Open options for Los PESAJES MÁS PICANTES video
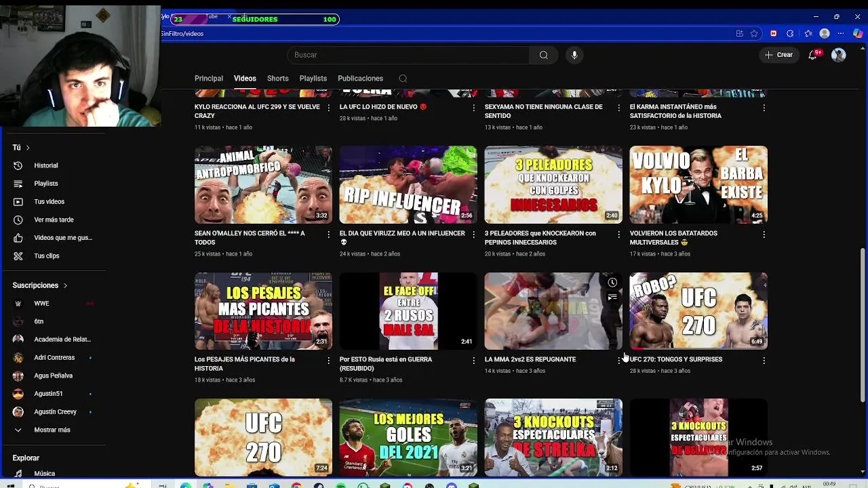This screenshot has height=488, width=868. [x=328, y=361]
